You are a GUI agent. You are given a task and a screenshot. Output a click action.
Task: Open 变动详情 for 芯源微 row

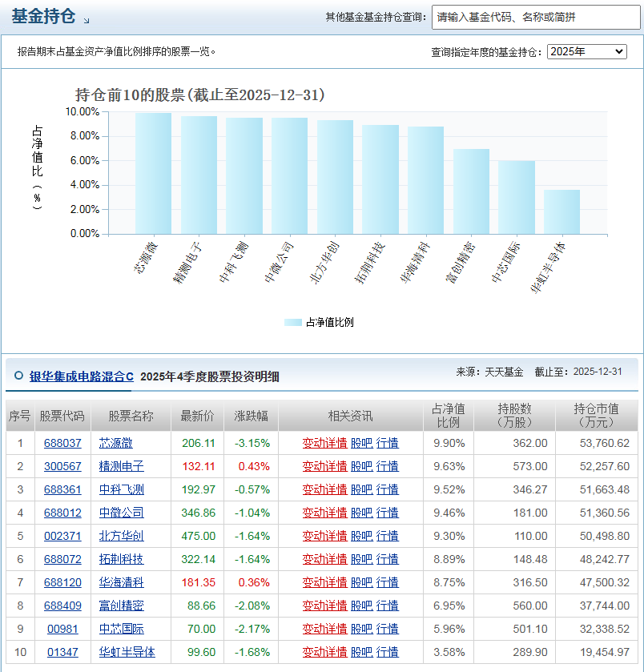(x=324, y=443)
